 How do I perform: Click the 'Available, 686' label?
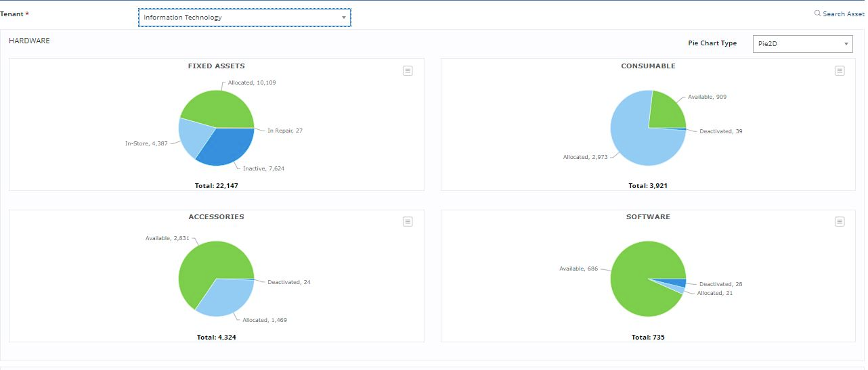[578, 269]
